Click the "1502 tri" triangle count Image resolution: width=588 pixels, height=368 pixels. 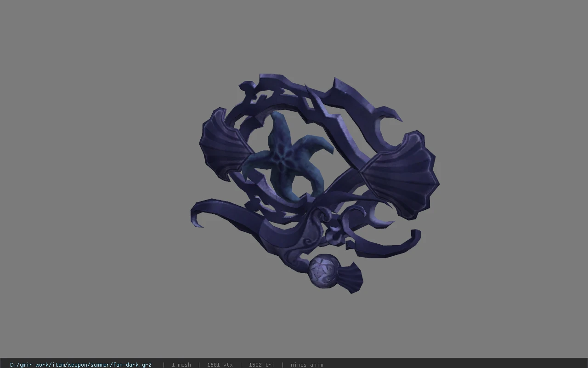point(261,365)
